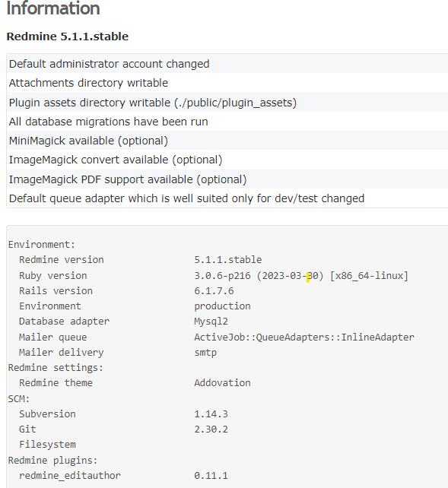The height and width of the screenshot is (488, 448).
Task: Click the Ruby version value 3.0.6-p216
Action: [x=222, y=276]
